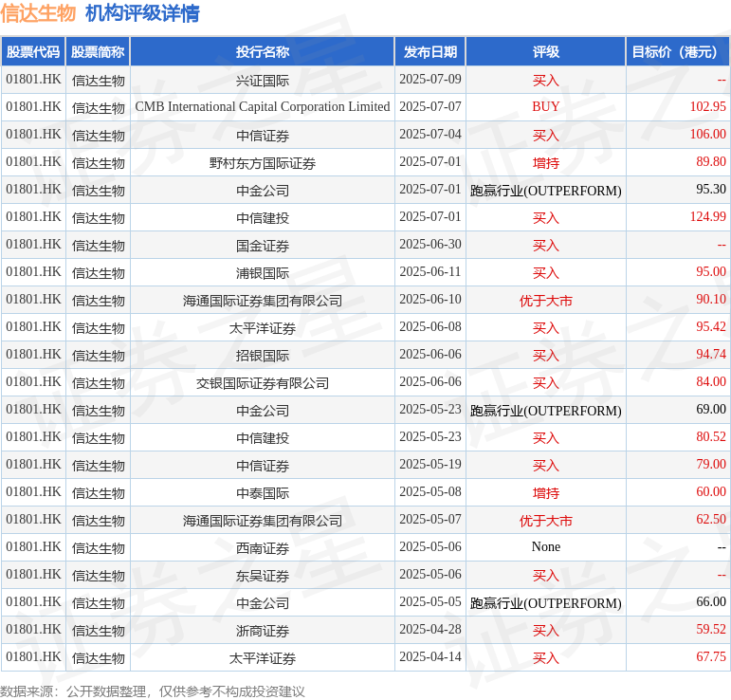This screenshot has width=731, height=700.
Task: Click the 2025-04-14 date cell
Action: pos(430,657)
